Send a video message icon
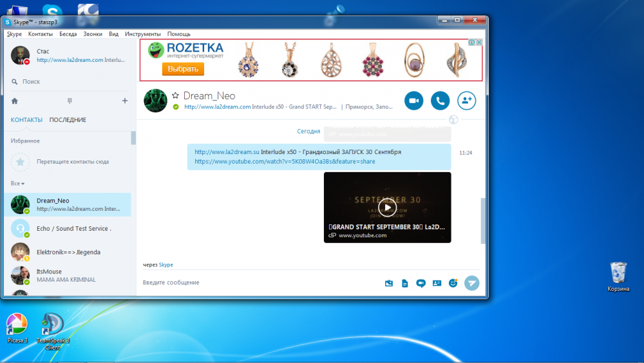This screenshot has height=363, width=644. (421, 283)
